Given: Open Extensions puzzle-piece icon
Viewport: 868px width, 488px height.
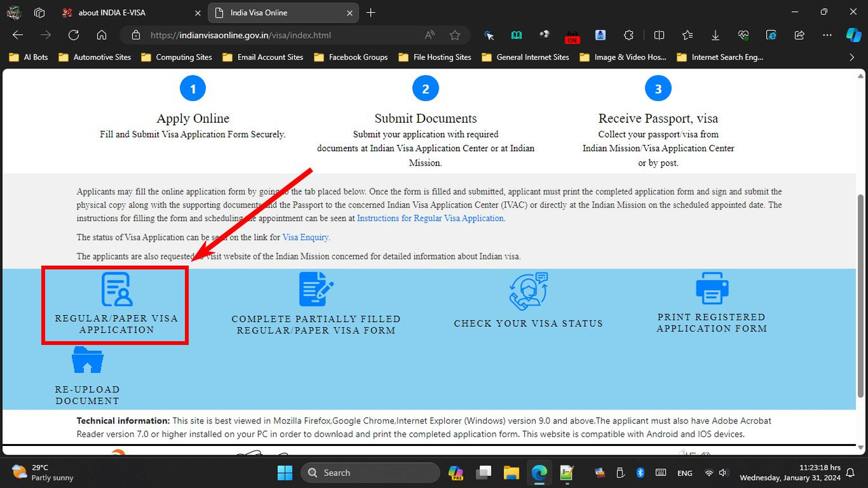Looking at the screenshot, I should 629,35.
